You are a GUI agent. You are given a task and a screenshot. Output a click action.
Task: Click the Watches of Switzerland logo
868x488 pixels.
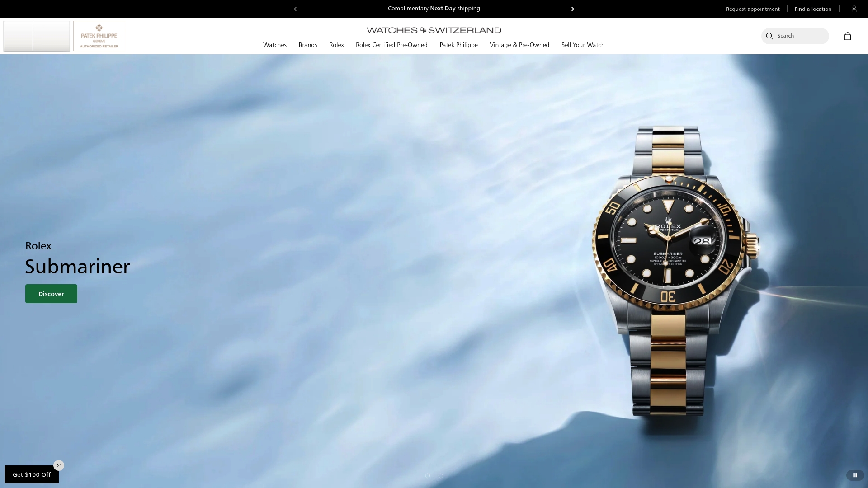(434, 30)
